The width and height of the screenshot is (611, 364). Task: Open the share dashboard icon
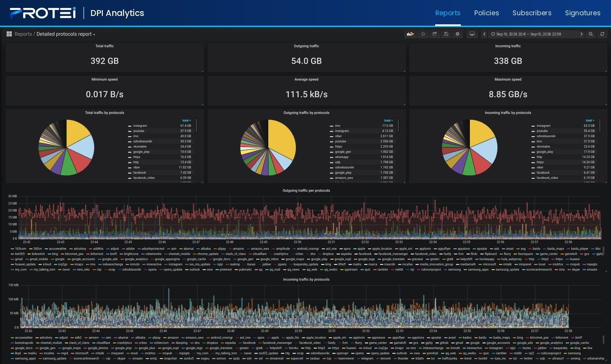435,34
